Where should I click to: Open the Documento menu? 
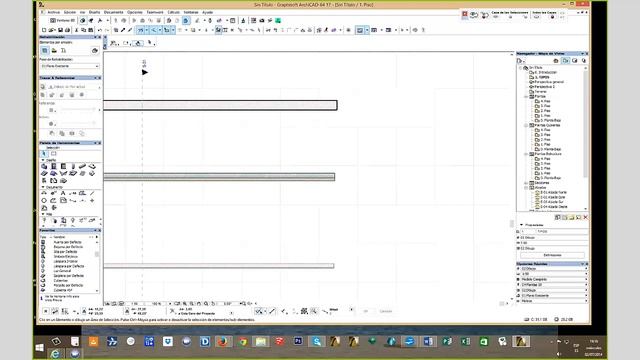click(x=113, y=12)
